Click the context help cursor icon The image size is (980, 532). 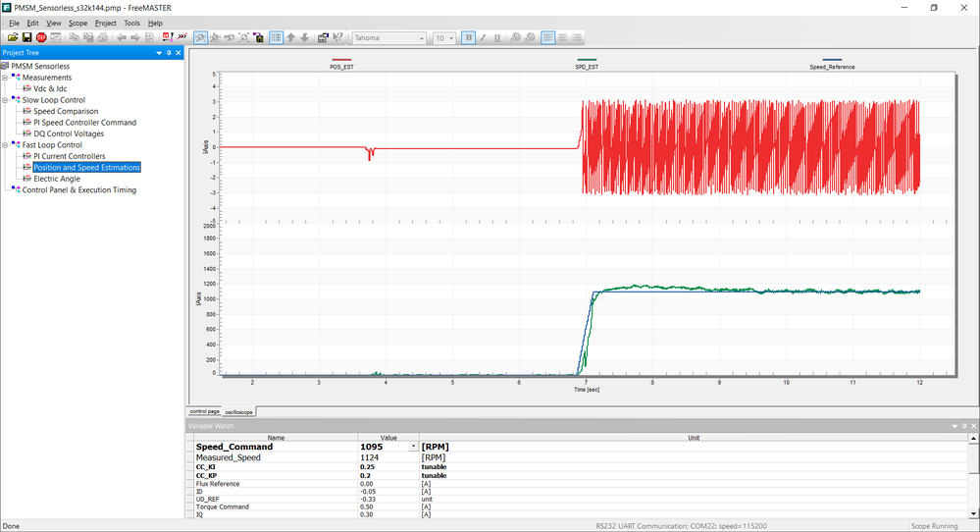(337, 38)
